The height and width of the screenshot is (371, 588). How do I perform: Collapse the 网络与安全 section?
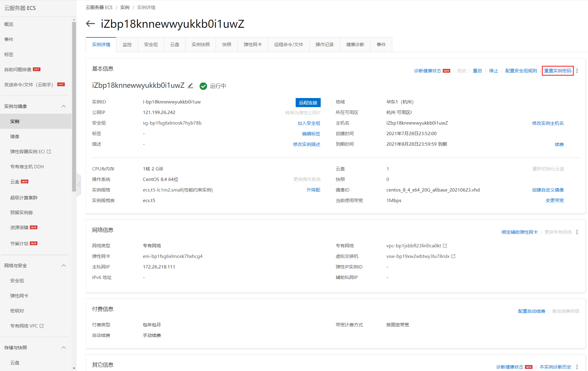tap(64, 265)
